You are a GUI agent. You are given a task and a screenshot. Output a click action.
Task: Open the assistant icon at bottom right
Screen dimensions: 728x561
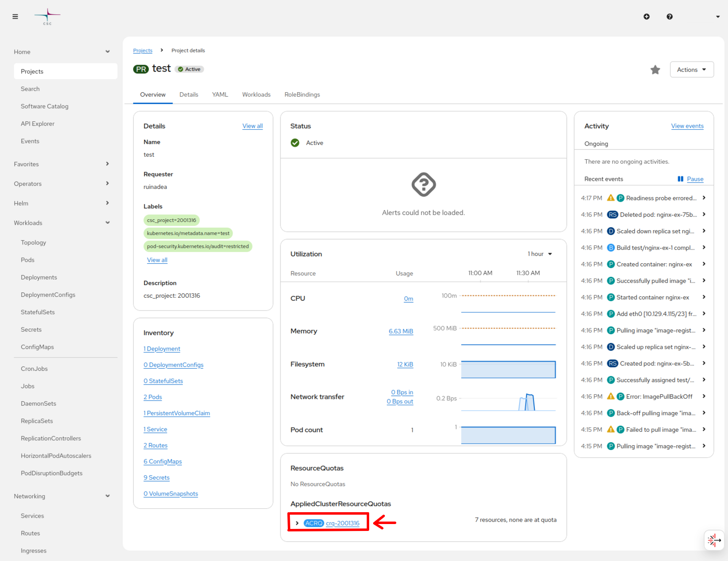[x=714, y=540]
